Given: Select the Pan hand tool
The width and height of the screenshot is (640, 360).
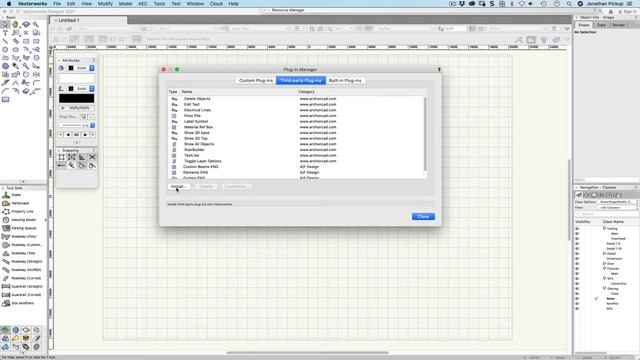Looking at the screenshot, I should pos(16,24).
